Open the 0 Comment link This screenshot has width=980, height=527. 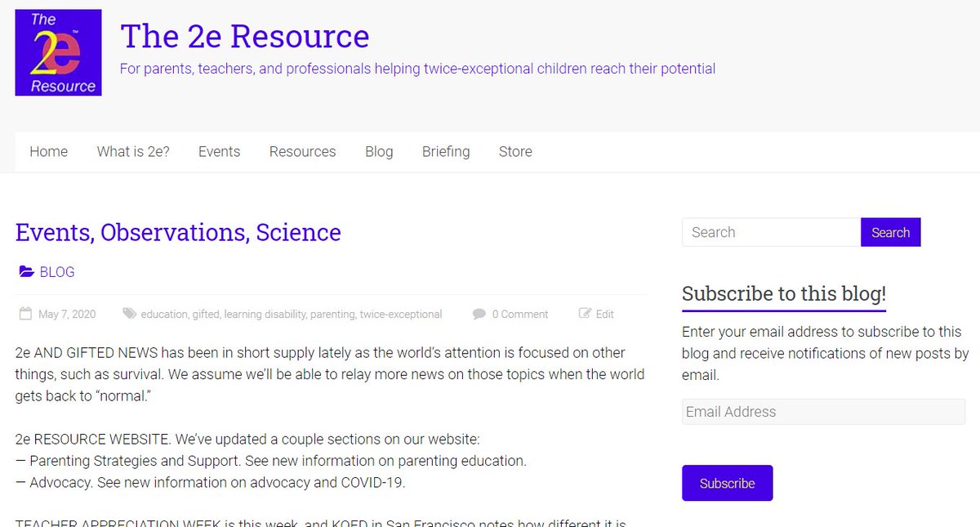pos(520,314)
